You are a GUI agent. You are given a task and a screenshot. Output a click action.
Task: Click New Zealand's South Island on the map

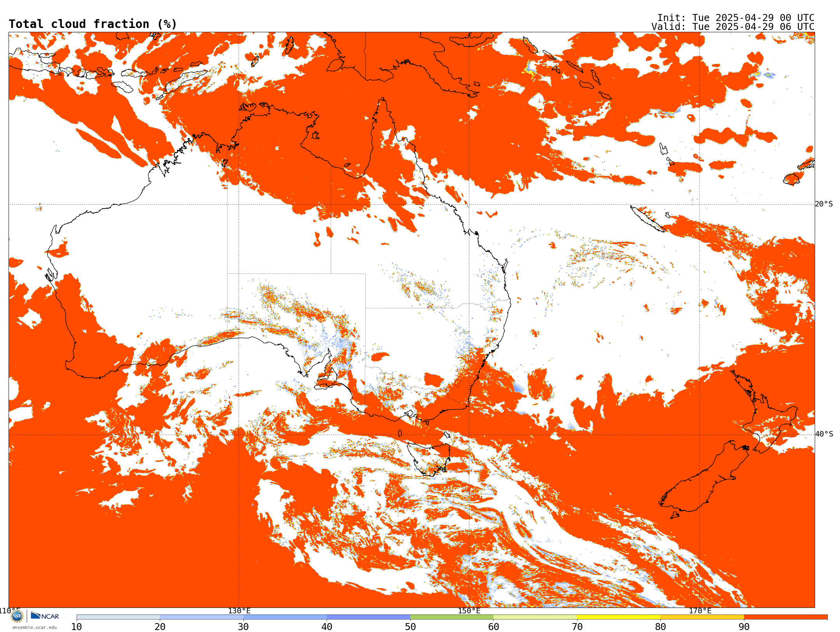[x=704, y=480]
